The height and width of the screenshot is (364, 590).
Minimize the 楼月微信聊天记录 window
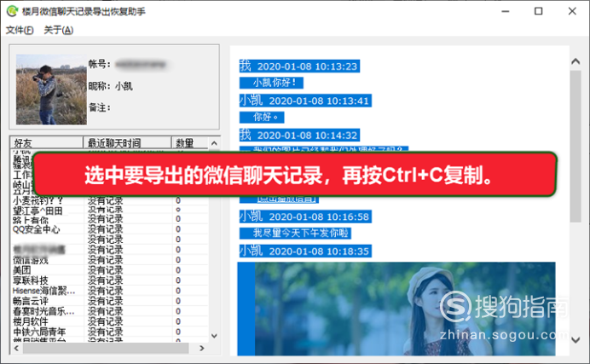pos(506,11)
